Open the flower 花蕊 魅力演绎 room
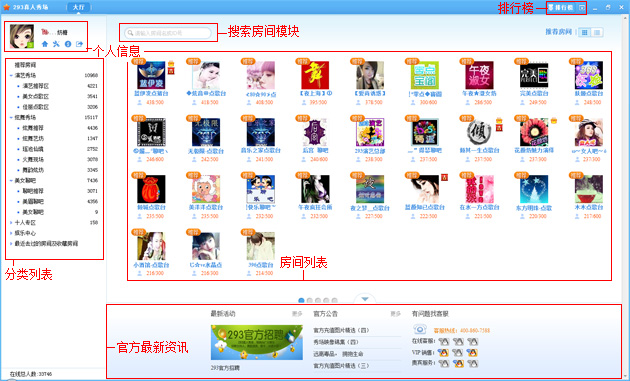The width and height of the screenshot is (630, 381). click(x=534, y=132)
